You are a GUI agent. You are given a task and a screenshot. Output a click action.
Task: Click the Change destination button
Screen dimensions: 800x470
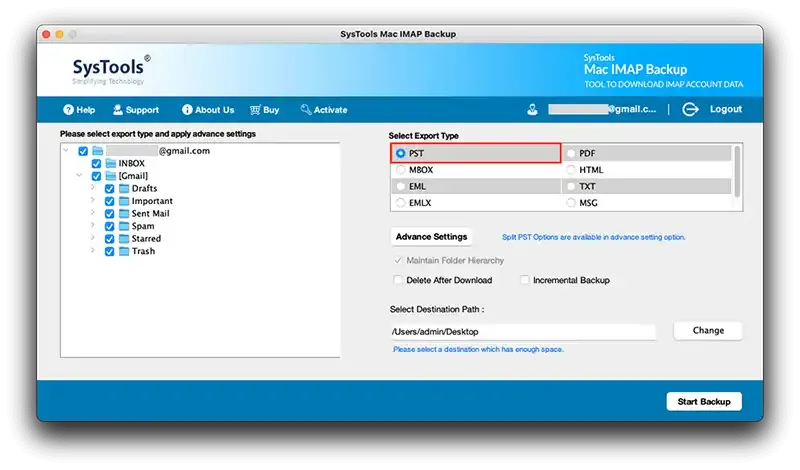(x=708, y=331)
